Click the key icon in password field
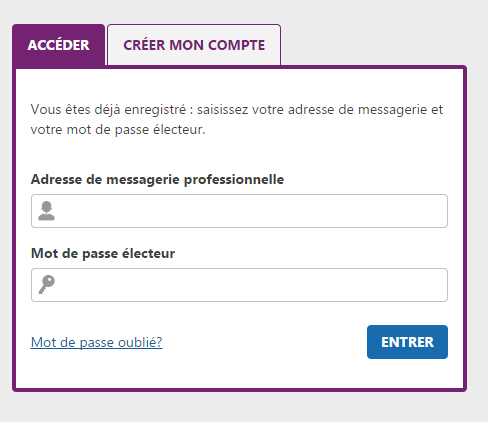Image resolution: width=488 pixels, height=422 pixels. pyautogui.click(x=46, y=284)
